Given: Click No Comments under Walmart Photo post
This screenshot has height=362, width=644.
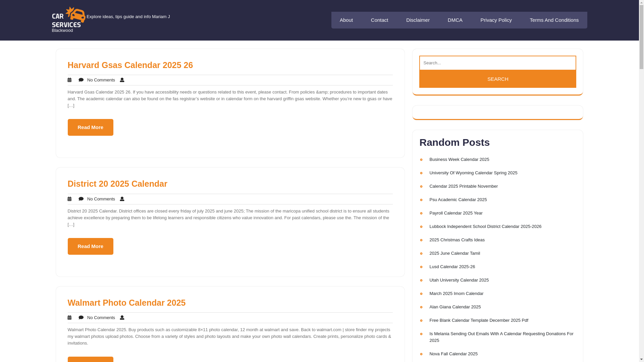Looking at the screenshot, I should tap(101, 318).
